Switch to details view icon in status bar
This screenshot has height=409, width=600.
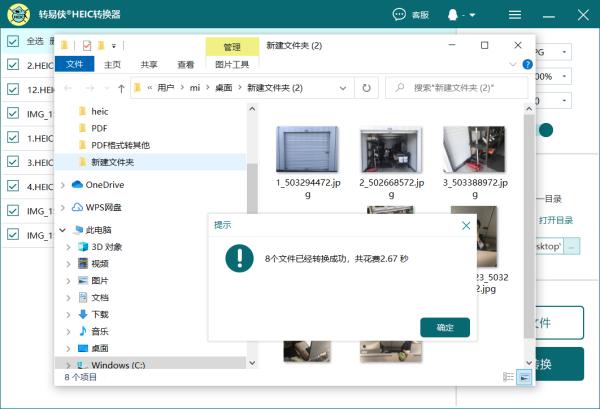coord(508,377)
